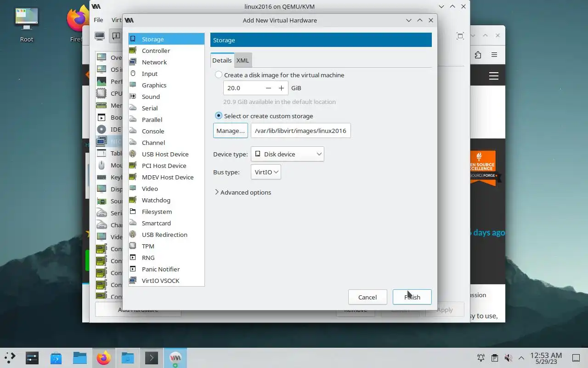Choose Network hardware type
The image size is (588, 368).
point(166,62)
